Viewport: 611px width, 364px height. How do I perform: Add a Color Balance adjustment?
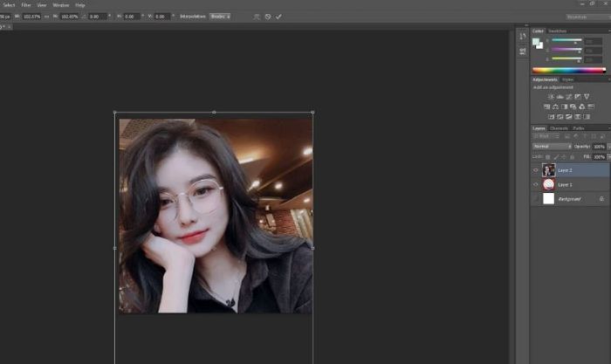[x=555, y=106]
